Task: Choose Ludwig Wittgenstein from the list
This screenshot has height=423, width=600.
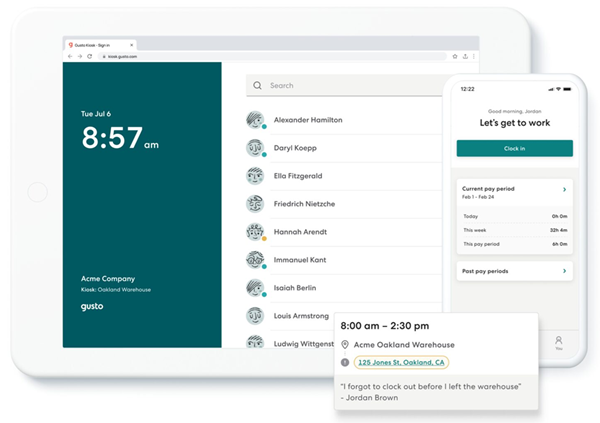Action: coord(304,343)
